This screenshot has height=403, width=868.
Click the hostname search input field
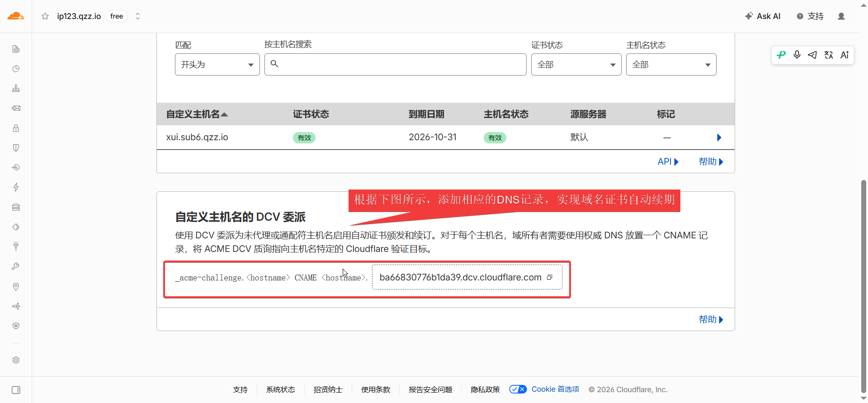tap(396, 65)
